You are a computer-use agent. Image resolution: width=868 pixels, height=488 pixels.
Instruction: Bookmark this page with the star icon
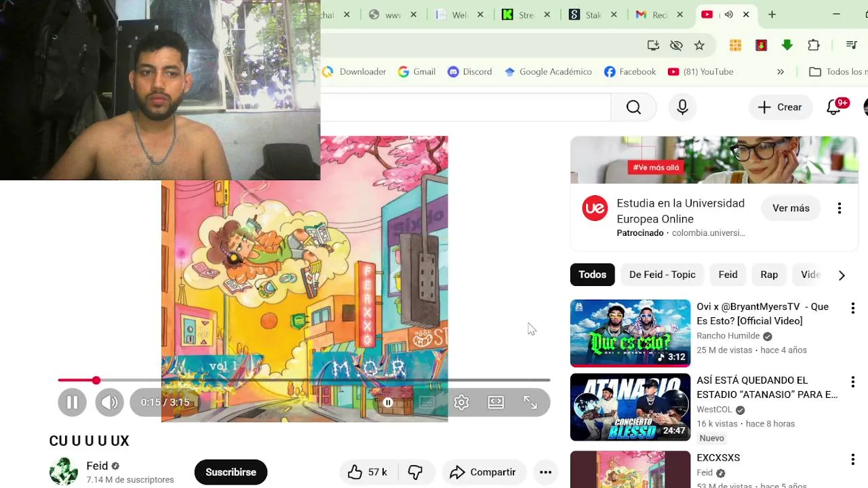699,45
